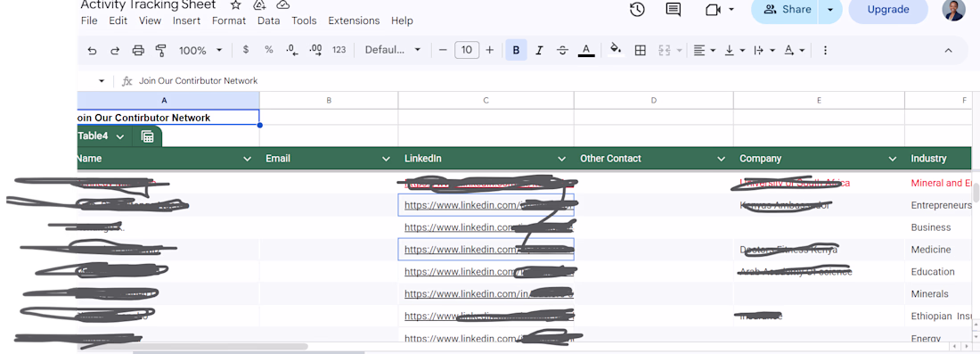Screen dimensions: 980x354
Task: Print the spreadsheet
Action: click(138, 51)
